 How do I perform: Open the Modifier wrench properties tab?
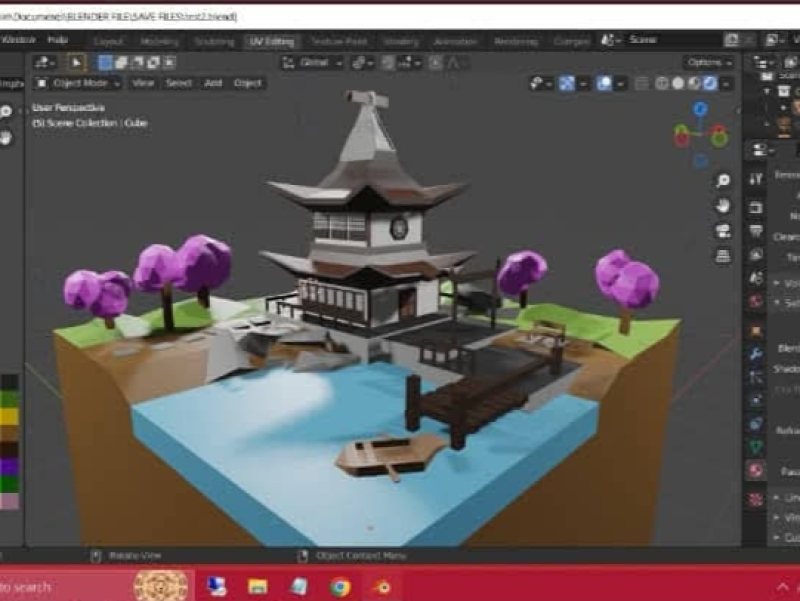click(756, 354)
